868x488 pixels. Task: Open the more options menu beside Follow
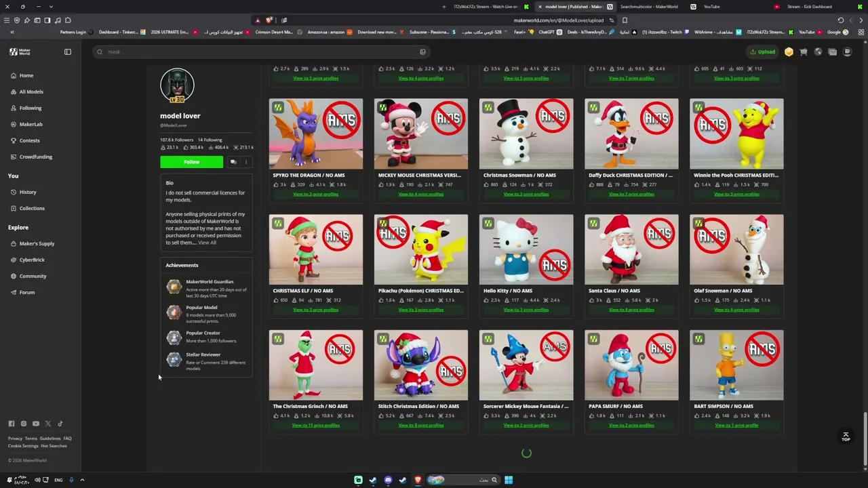(x=246, y=162)
